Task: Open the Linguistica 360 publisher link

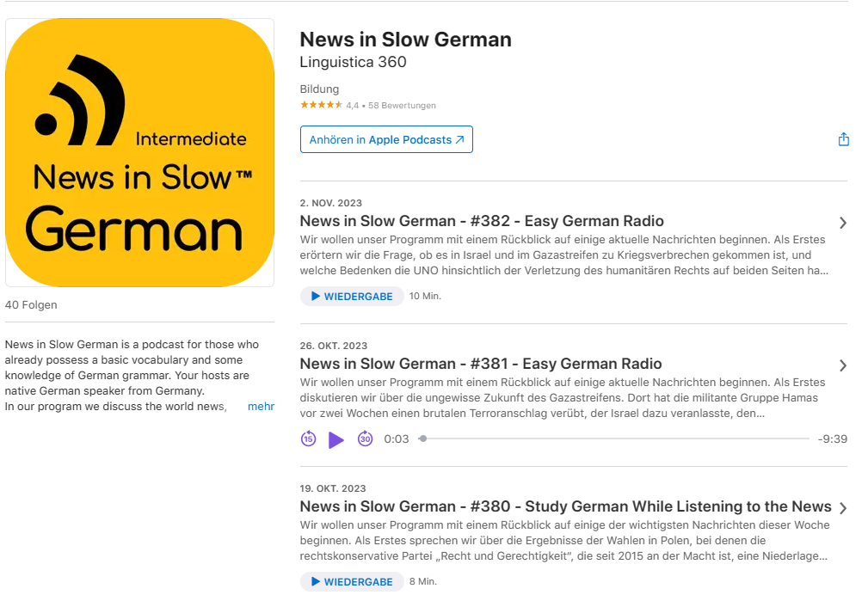Action: click(x=354, y=62)
